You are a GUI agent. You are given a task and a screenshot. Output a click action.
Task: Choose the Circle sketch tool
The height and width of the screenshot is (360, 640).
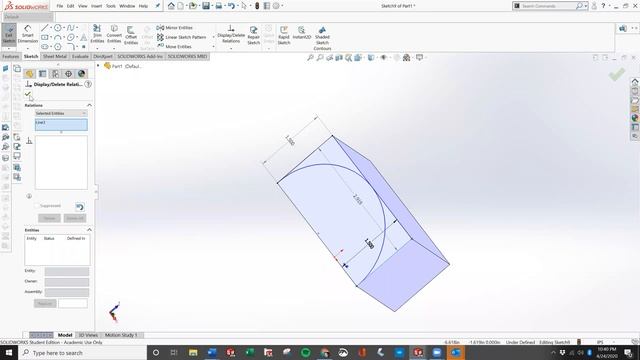58,28
